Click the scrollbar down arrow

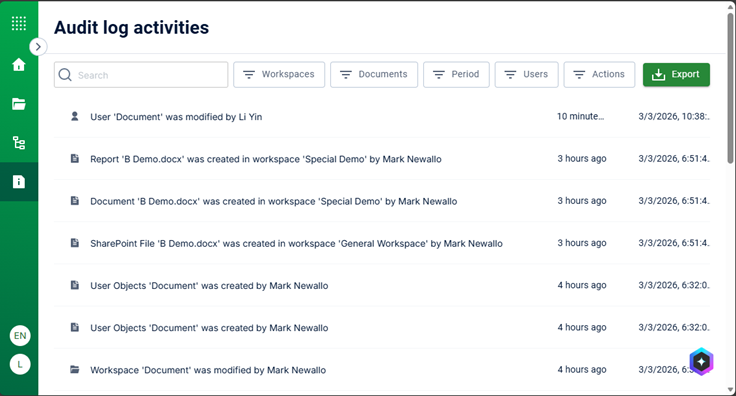(x=730, y=390)
